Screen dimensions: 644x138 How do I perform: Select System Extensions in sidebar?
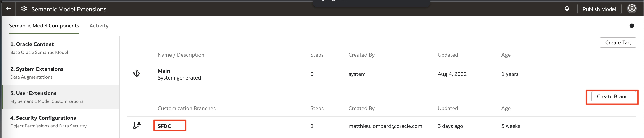(61, 72)
